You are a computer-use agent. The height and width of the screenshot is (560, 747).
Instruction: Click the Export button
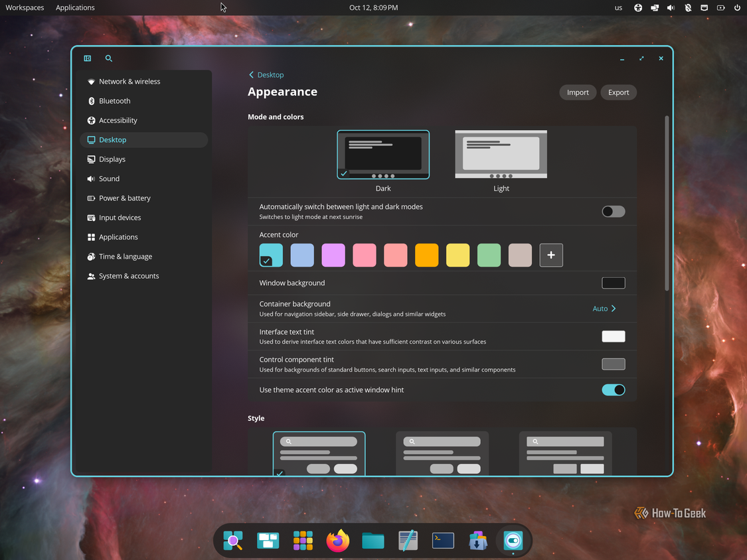tap(618, 92)
